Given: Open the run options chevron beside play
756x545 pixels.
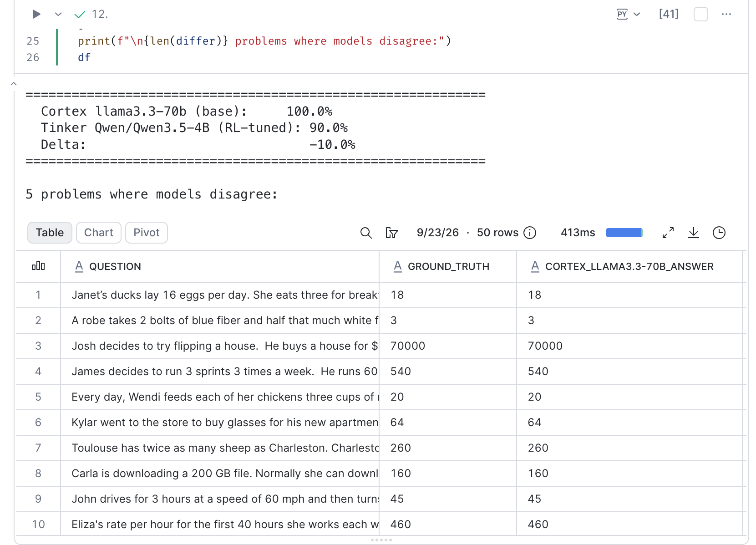Looking at the screenshot, I should tap(58, 14).
